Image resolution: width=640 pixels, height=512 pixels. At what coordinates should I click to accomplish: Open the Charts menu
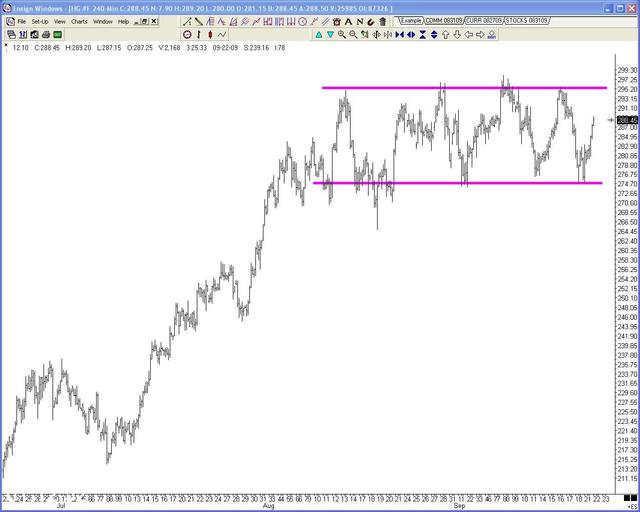tap(79, 22)
